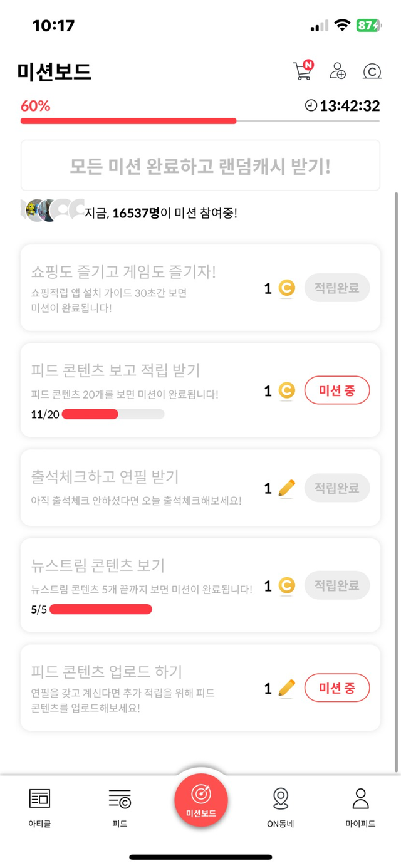Tap coin icon on newstream mission
401x868 pixels.
(x=286, y=585)
